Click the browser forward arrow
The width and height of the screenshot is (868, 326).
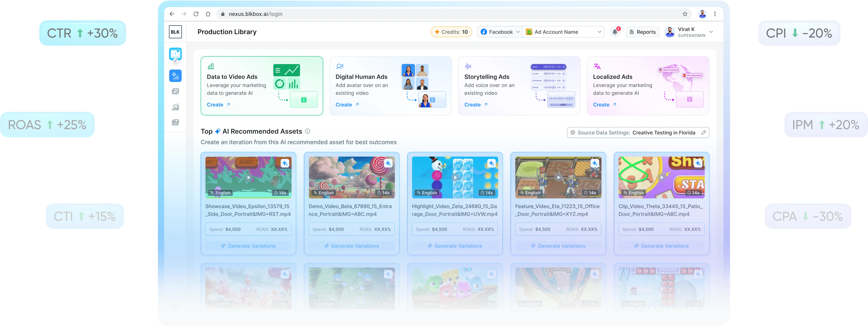pyautogui.click(x=184, y=14)
